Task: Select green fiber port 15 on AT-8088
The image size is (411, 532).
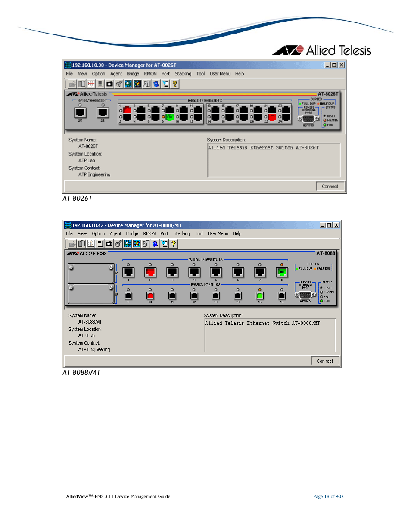Action: point(260,296)
